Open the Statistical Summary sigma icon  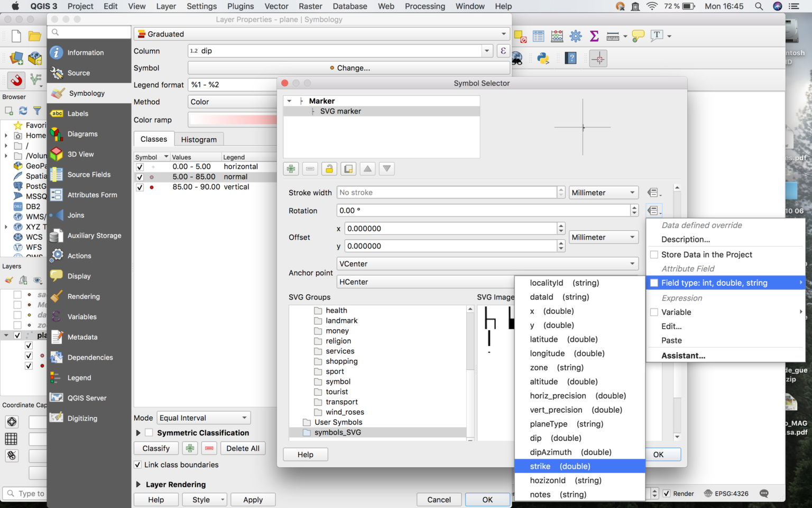click(594, 36)
